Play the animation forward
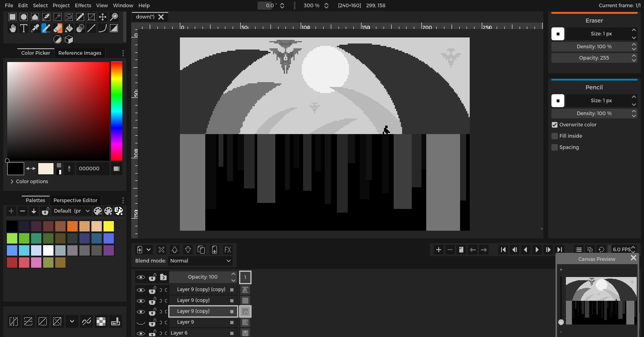Image resolution: width=644 pixels, height=337 pixels. (x=537, y=250)
